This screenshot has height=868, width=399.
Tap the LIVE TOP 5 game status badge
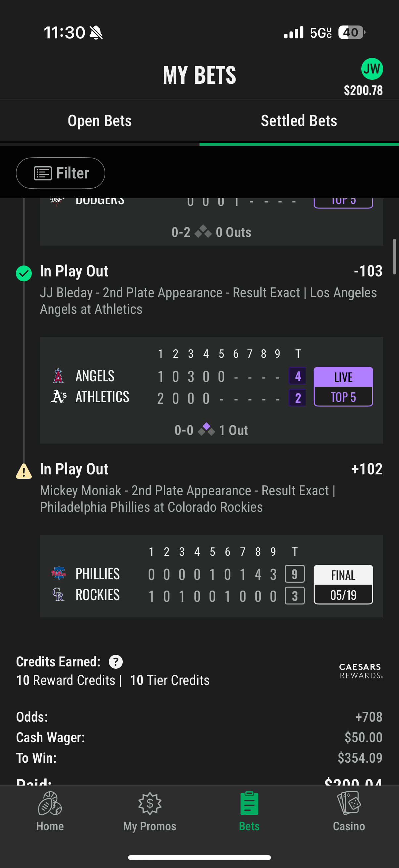click(343, 386)
